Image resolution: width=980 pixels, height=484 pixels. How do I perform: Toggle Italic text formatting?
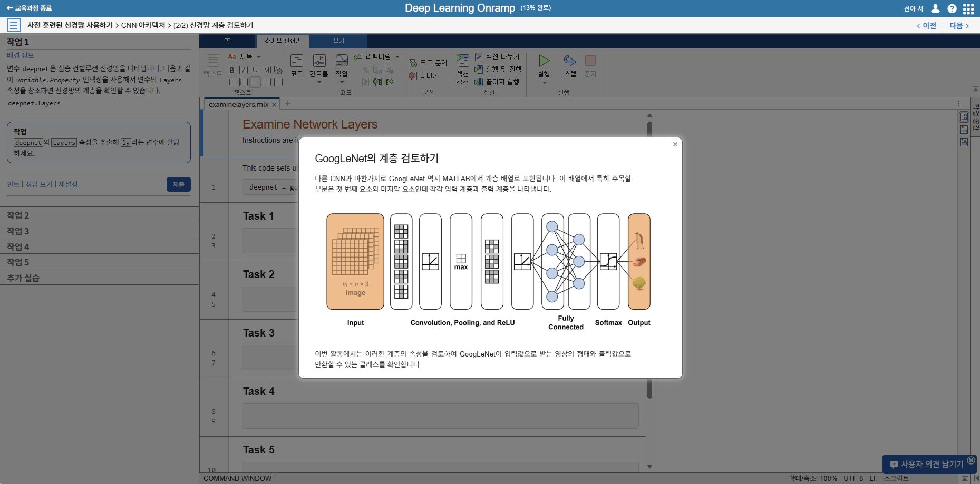[244, 70]
